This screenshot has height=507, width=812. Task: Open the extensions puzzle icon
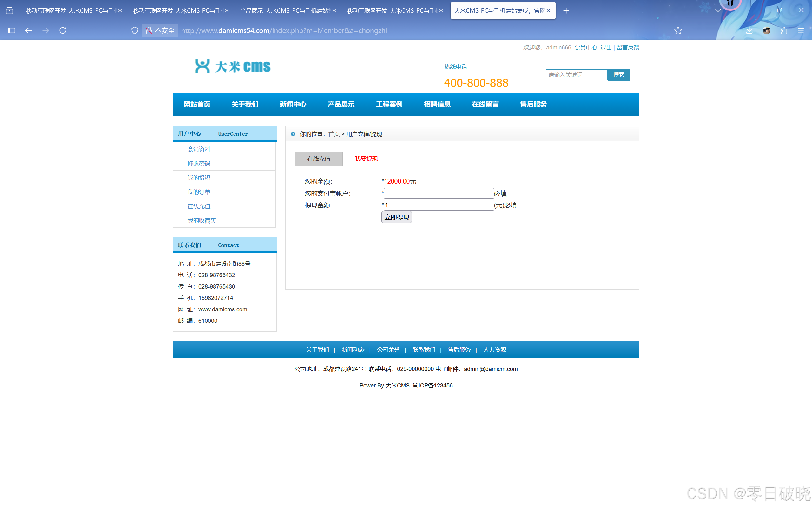click(784, 30)
